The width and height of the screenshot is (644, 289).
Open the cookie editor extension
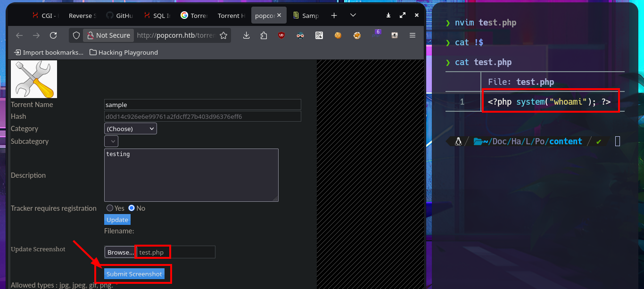338,35
